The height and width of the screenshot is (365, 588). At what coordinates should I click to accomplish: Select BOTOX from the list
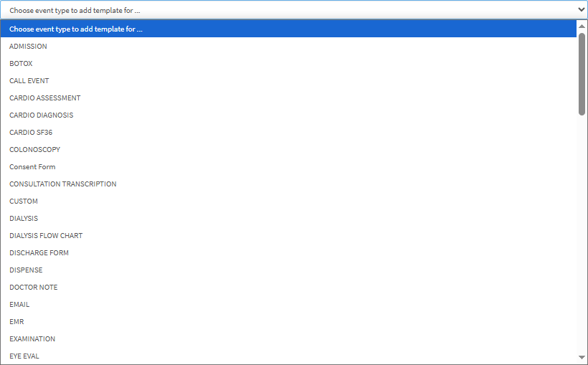[288, 63]
